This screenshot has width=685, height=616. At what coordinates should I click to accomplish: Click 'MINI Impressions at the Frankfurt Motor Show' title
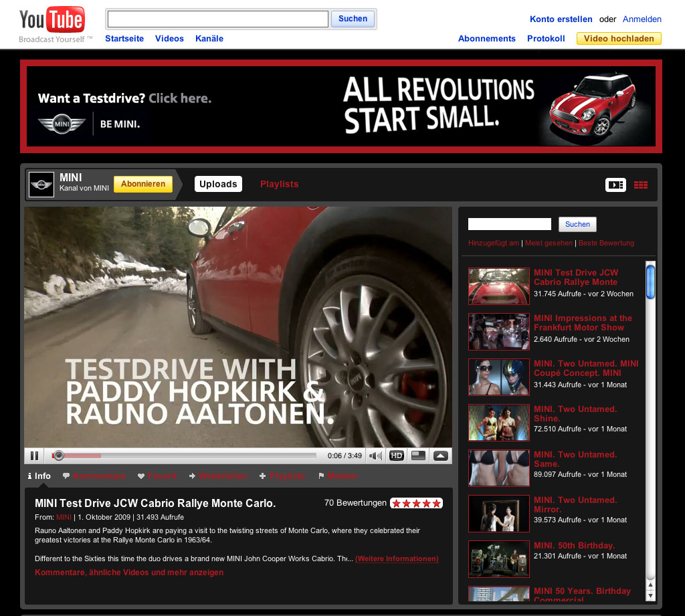click(583, 323)
